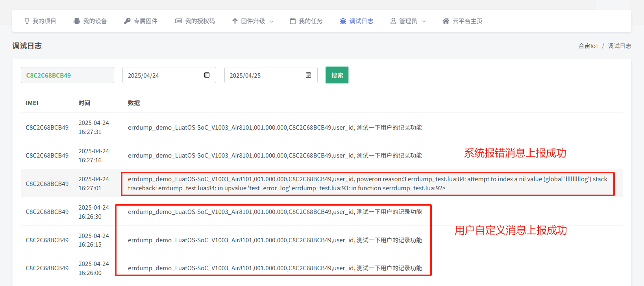Viewport: 644px width, 286px height.
Task: Click the key icon beside 专属固件
Action: [127, 21]
